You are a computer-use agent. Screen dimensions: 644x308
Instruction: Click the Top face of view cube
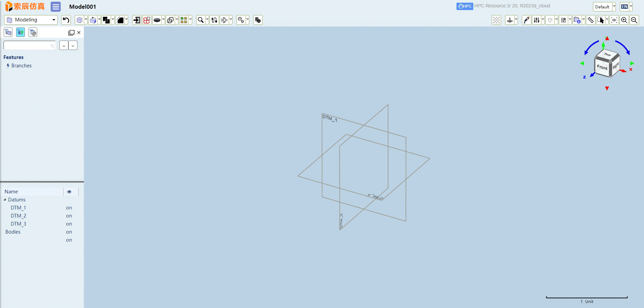click(607, 54)
